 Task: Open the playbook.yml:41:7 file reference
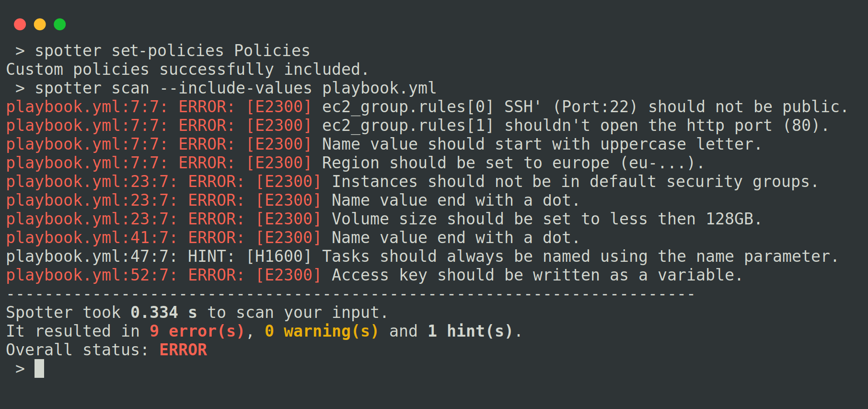[x=91, y=238]
